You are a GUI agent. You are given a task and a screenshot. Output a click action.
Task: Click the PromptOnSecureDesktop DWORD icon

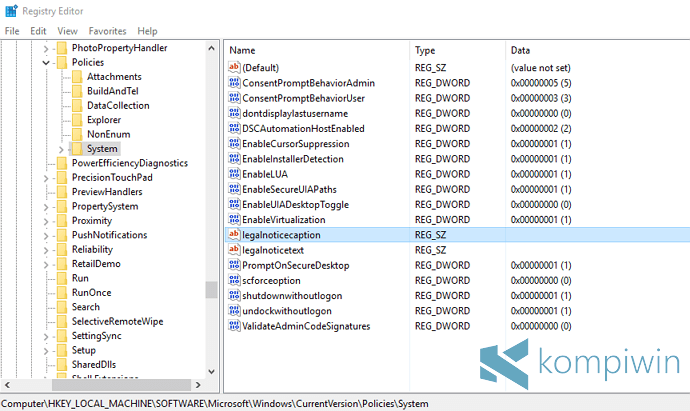tap(234, 265)
